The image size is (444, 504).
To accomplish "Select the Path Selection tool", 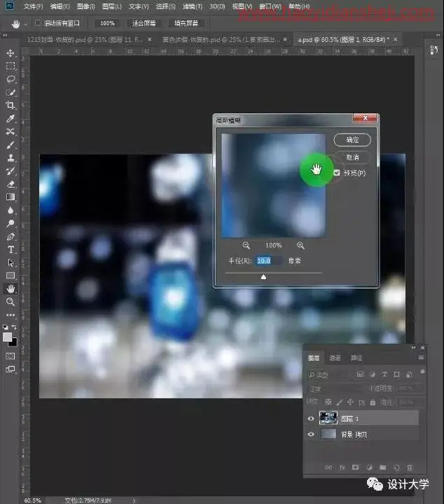I will 11,263.
